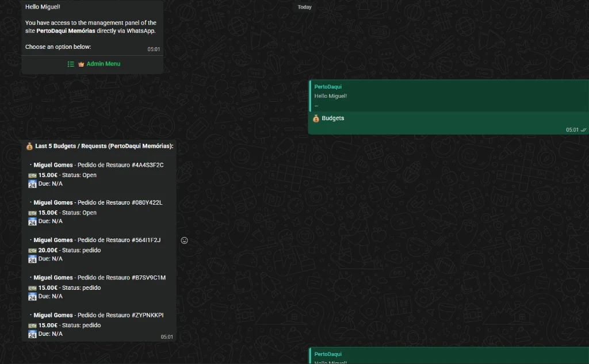Click the calendar icon under order #B7SV9C1M

tap(32, 296)
